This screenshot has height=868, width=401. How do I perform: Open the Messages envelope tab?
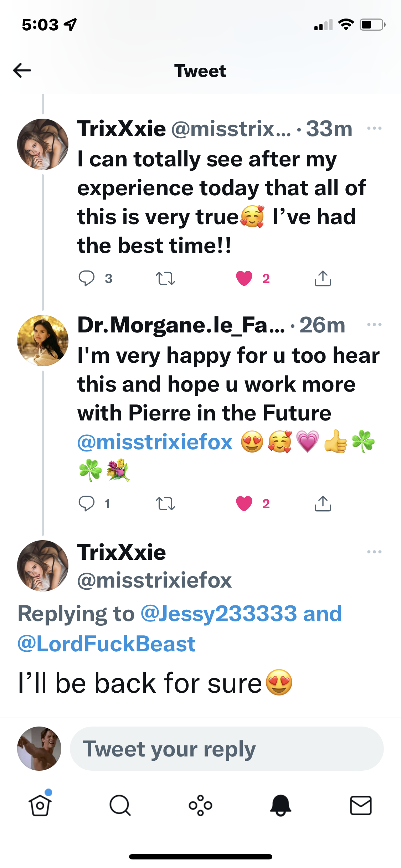click(361, 805)
